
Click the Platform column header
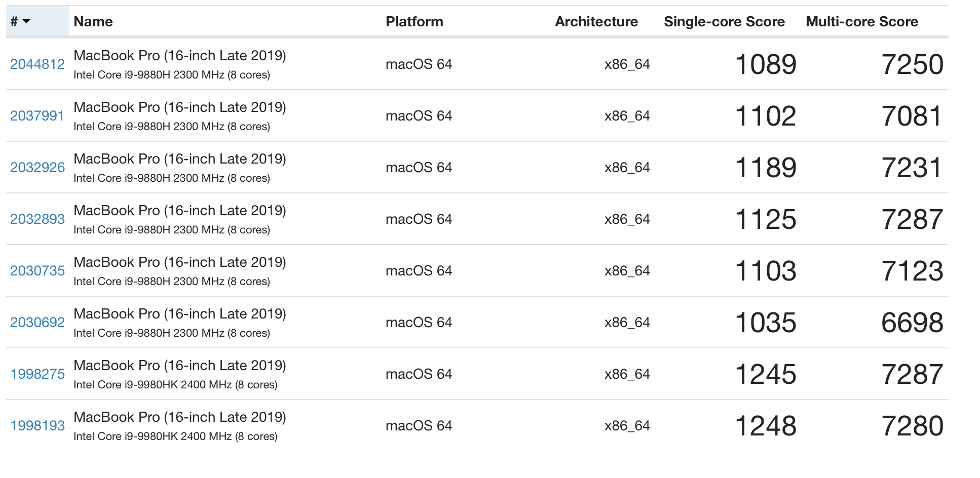pyautogui.click(x=414, y=21)
